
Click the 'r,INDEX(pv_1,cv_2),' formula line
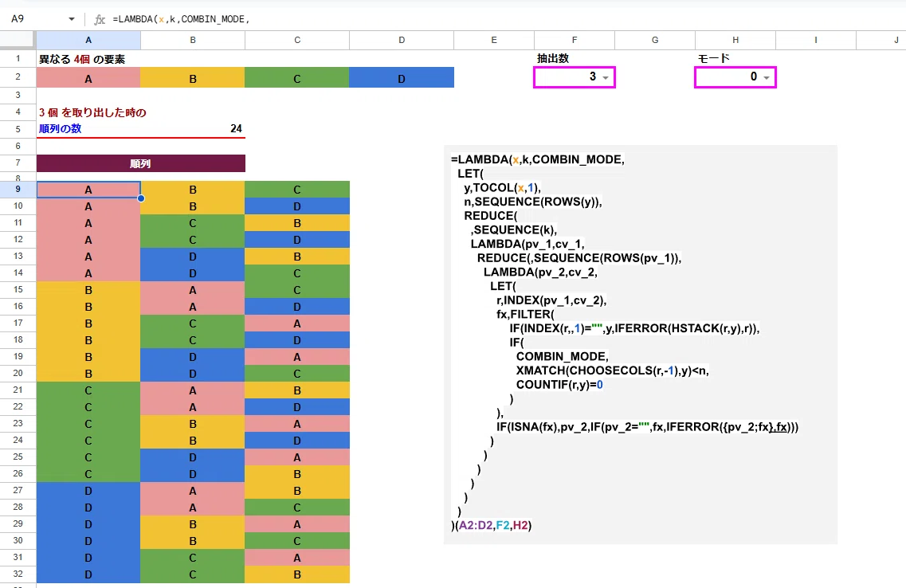551,300
